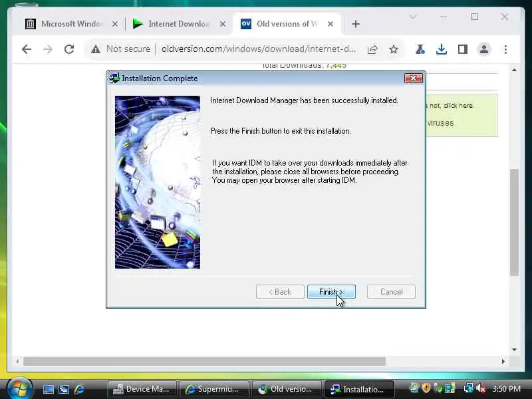Image resolution: width=532 pixels, height=399 pixels.
Task: Click the horizontal scrollbar thumb
Action: click(204, 361)
